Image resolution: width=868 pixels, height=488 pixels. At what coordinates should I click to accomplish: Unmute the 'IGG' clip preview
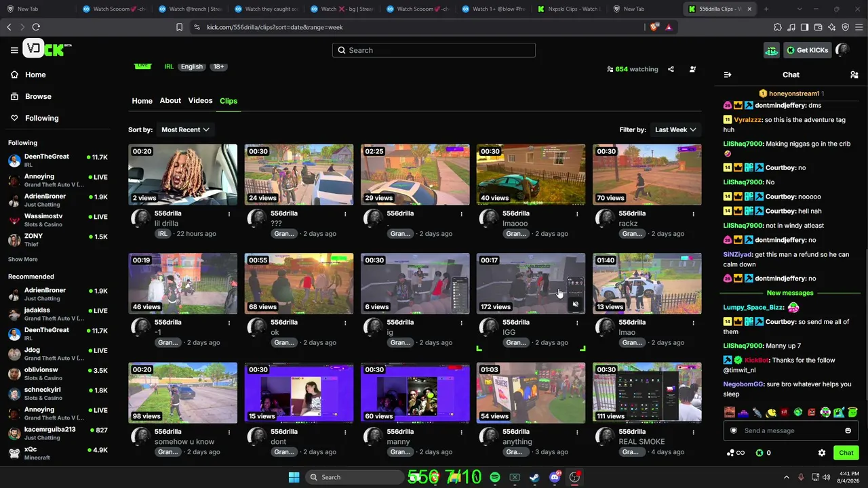point(575,304)
